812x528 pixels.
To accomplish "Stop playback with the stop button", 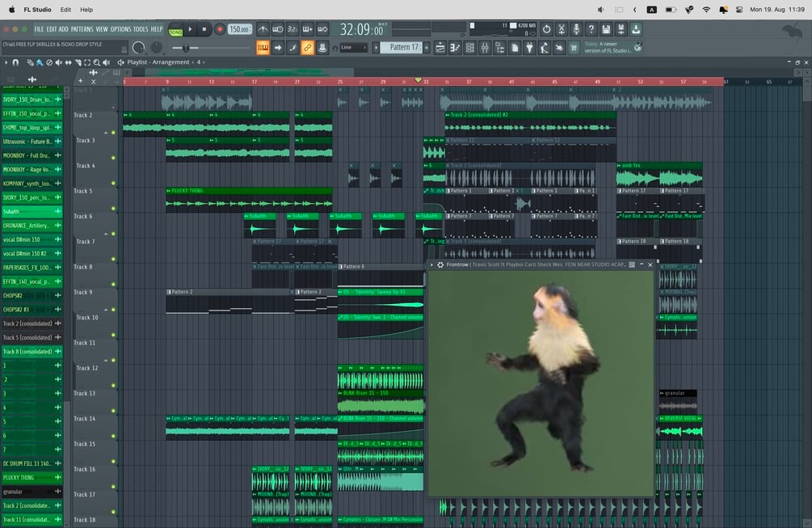I will pyautogui.click(x=204, y=30).
